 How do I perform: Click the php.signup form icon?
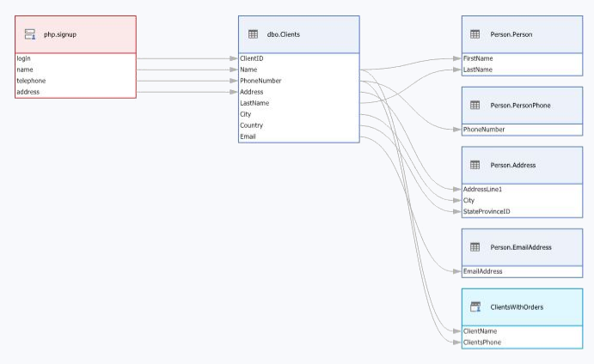point(30,34)
